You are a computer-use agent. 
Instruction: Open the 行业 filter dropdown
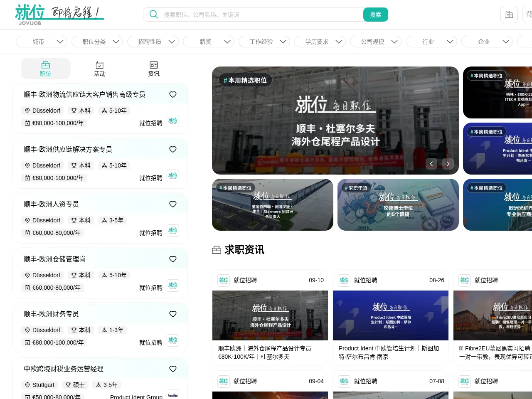click(431, 42)
